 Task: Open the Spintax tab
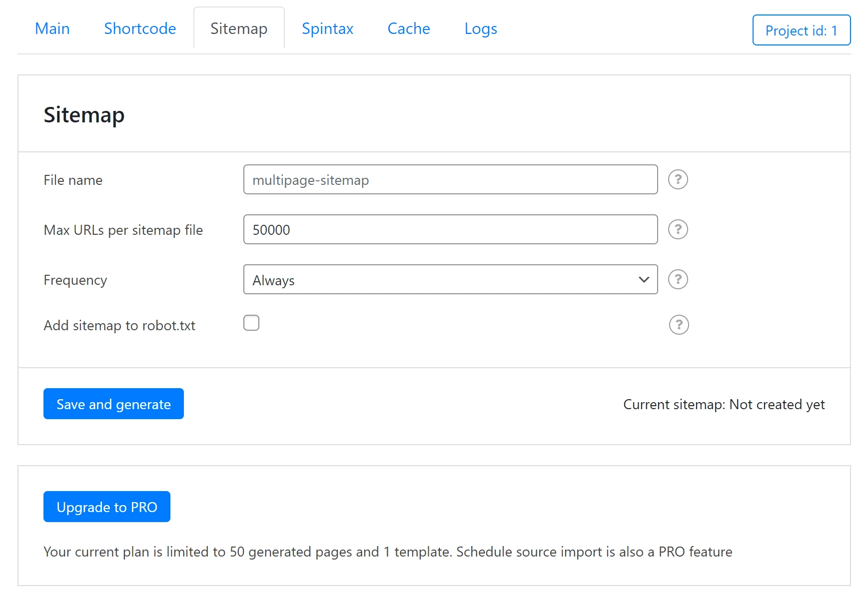(x=327, y=28)
